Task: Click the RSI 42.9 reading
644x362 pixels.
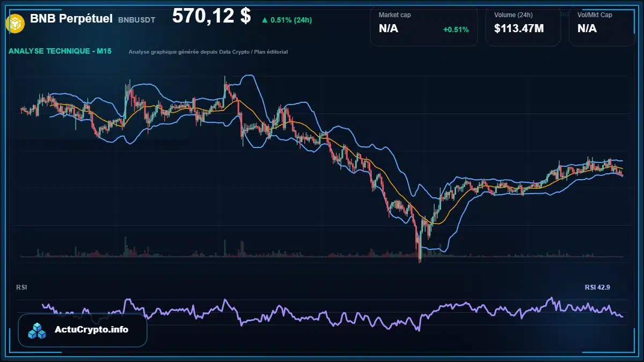Action: click(597, 287)
